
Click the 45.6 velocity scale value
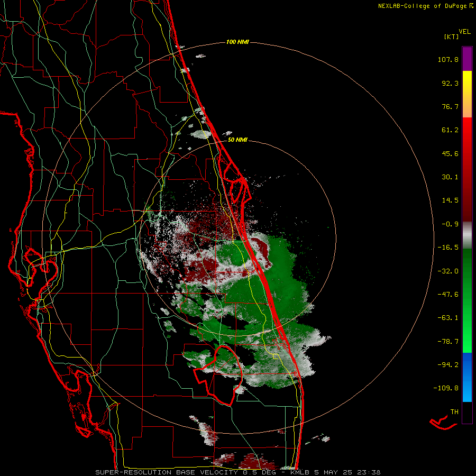(450, 153)
